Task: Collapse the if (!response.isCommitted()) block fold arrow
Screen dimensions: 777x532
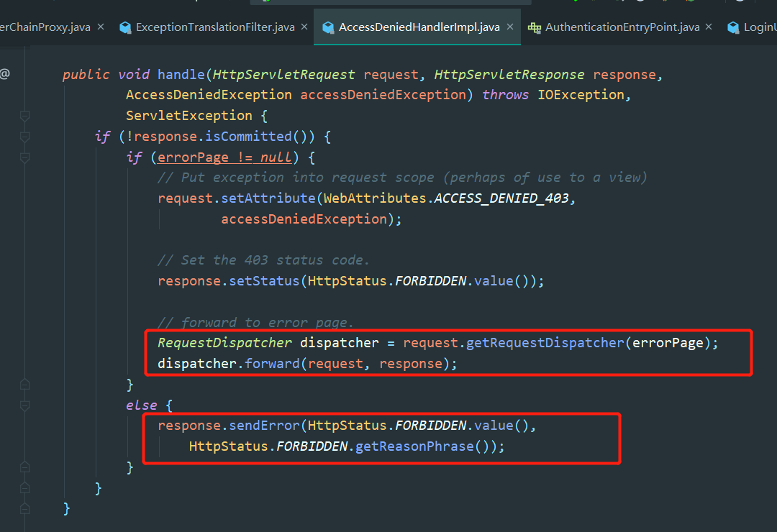Action: click(x=24, y=136)
